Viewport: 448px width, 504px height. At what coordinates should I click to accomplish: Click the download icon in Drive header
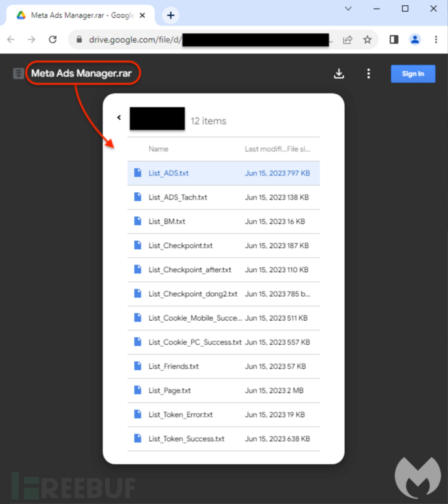(338, 74)
